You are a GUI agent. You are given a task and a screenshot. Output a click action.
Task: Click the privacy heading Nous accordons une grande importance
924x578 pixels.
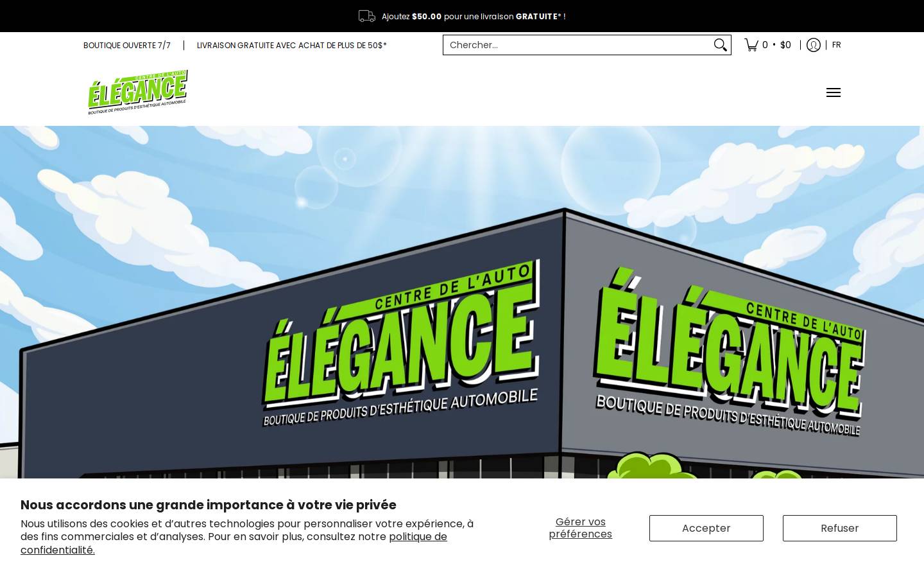point(209,505)
